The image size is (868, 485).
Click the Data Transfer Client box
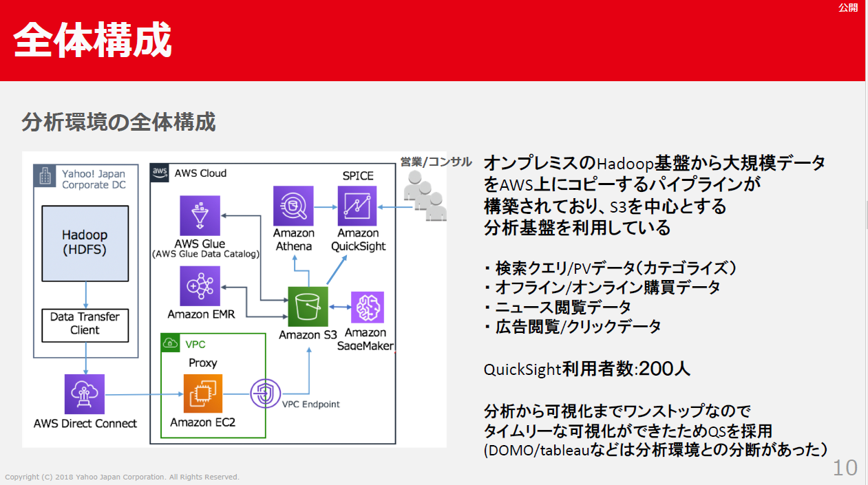[x=85, y=325]
